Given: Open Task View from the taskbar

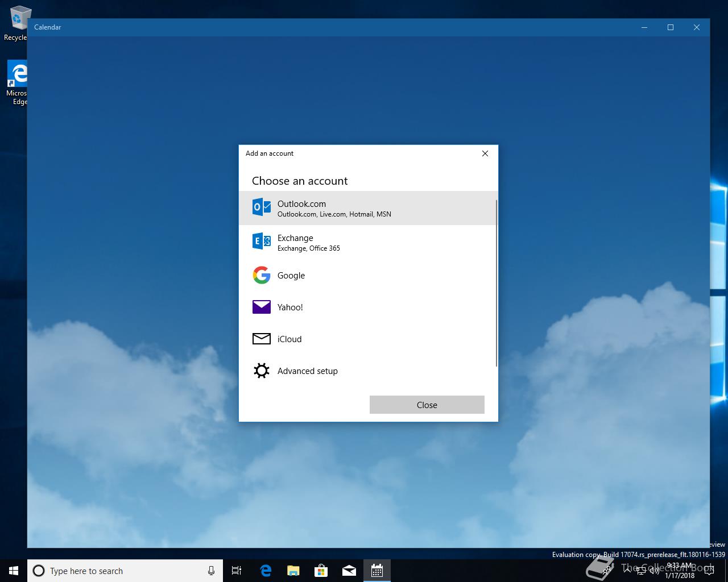Looking at the screenshot, I should click(237, 571).
